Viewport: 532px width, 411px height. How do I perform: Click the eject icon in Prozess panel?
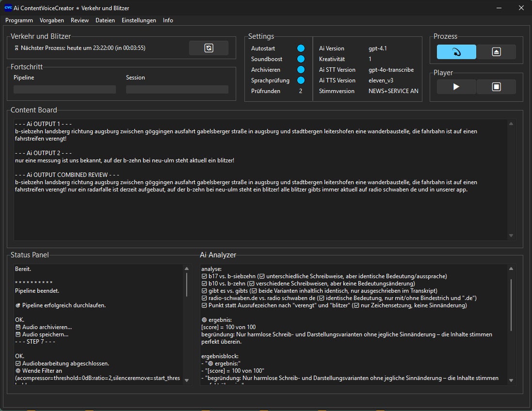(496, 51)
